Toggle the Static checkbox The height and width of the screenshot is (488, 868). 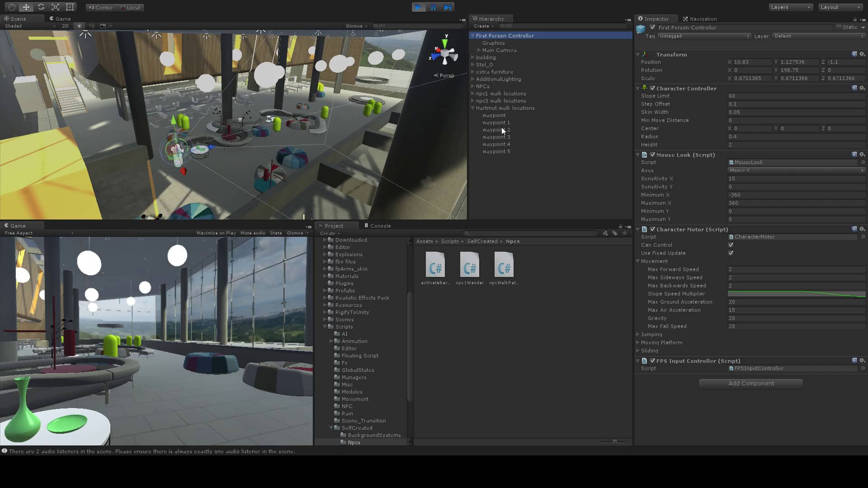click(839, 27)
